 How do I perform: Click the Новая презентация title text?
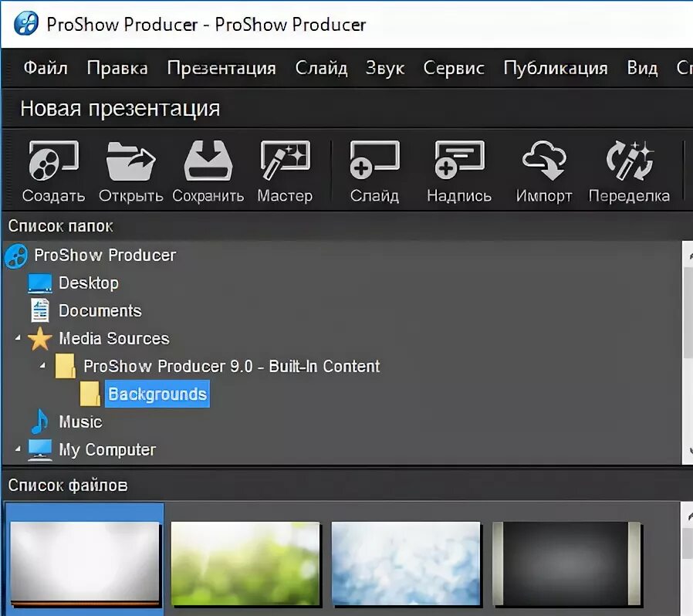tap(120, 109)
